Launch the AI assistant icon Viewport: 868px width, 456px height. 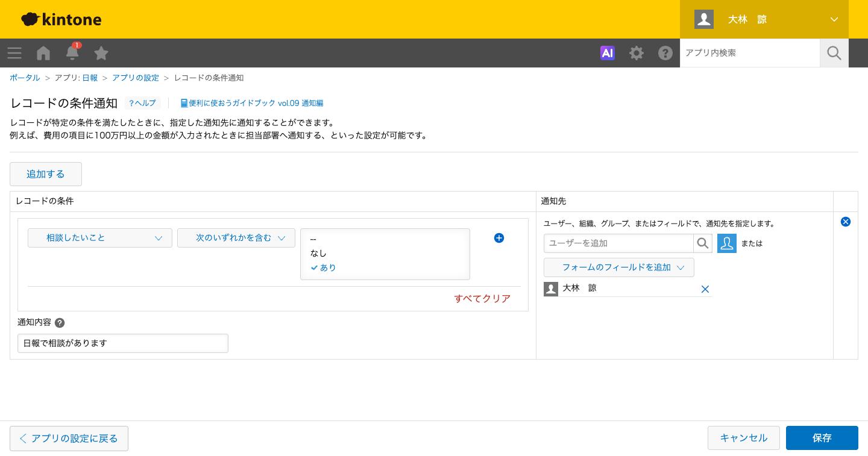tap(608, 53)
